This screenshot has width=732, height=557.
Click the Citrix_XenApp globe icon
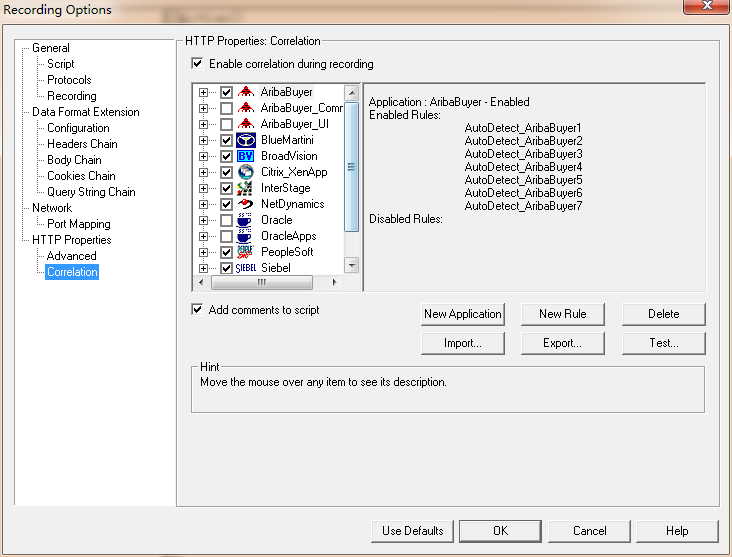click(x=246, y=172)
